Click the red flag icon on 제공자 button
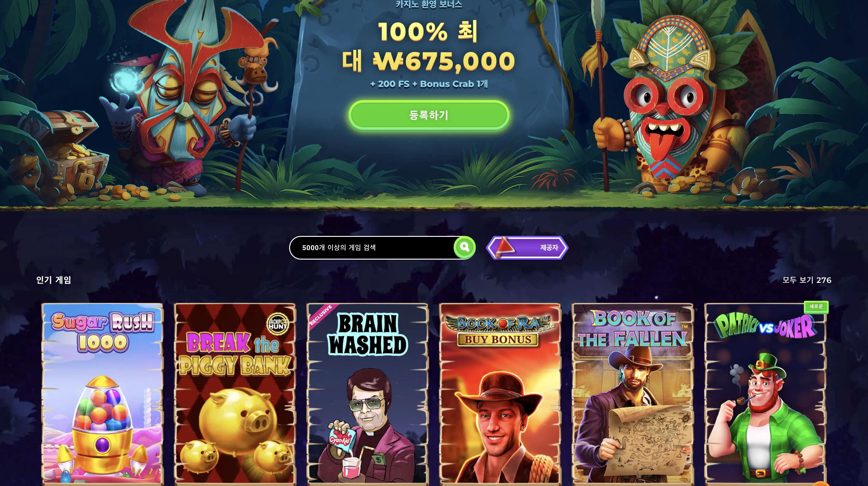Viewport: 868px width, 486px height. (x=504, y=247)
